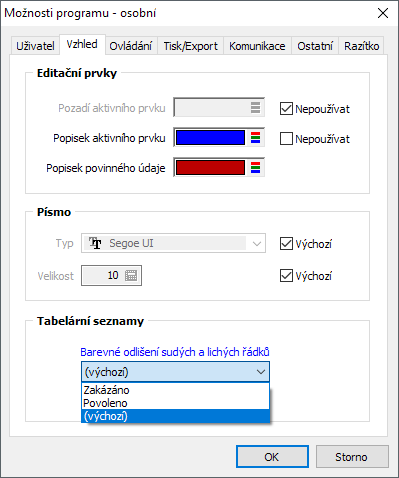The width and height of the screenshot is (399, 478).
Task: Open color picker icon for Popisek aktivního prvku
Action: coord(255,137)
